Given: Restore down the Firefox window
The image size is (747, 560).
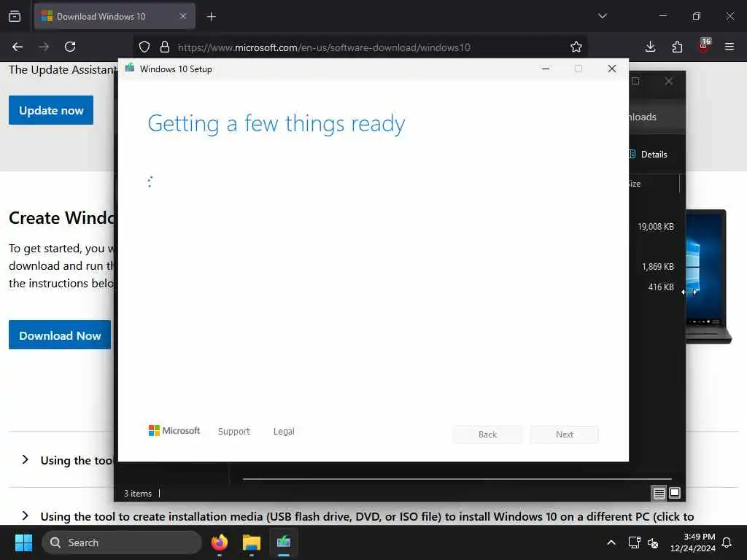Looking at the screenshot, I should (697, 16).
